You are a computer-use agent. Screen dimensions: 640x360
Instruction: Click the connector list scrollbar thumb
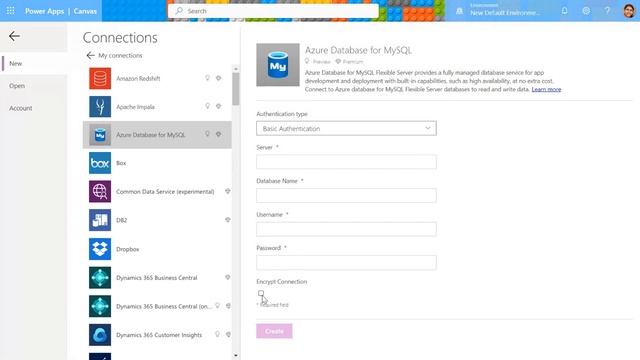click(x=236, y=89)
